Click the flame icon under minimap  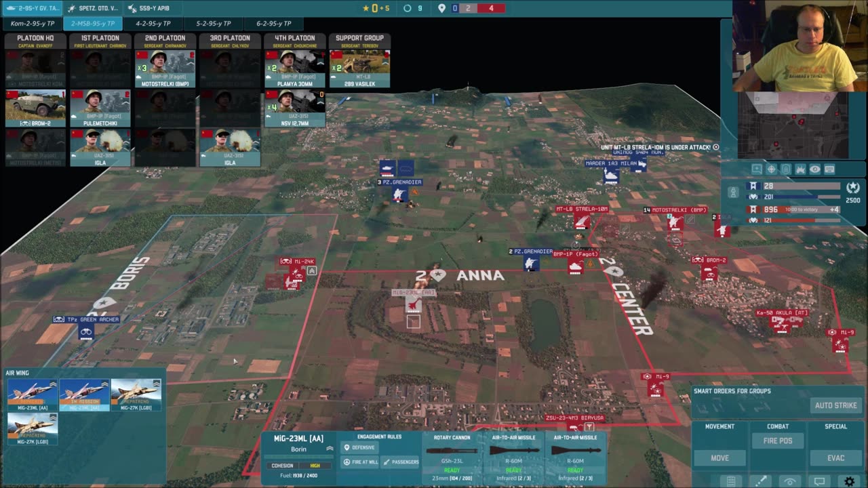pyautogui.click(x=800, y=169)
